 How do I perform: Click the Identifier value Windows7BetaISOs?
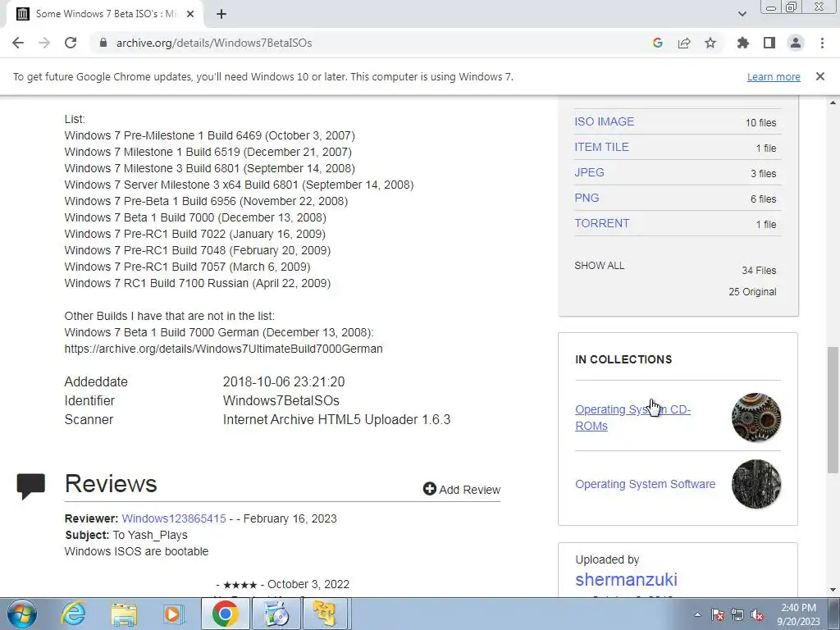tap(281, 400)
